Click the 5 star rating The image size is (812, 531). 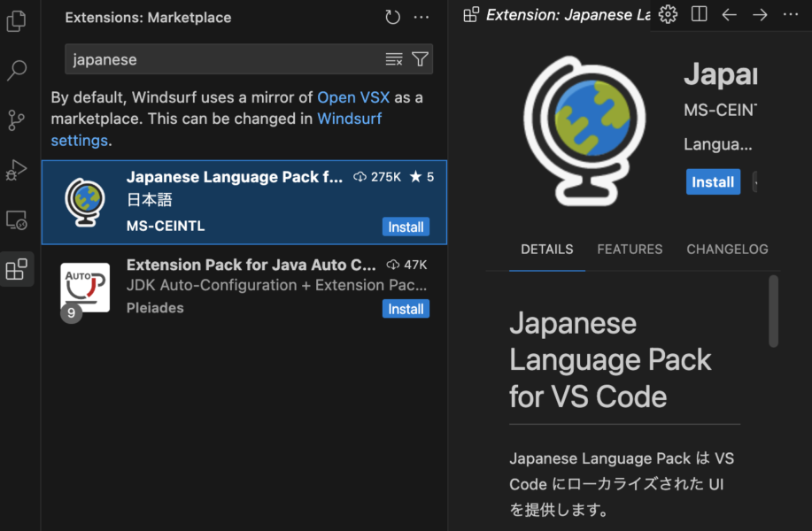pos(421,177)
